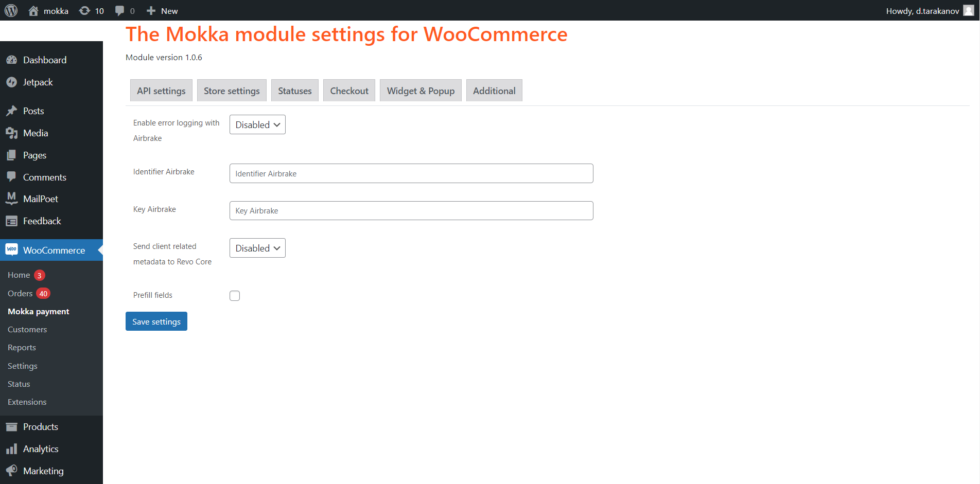Open the Orders submenu link
The image size is (980, 484).
pos(20,294)
